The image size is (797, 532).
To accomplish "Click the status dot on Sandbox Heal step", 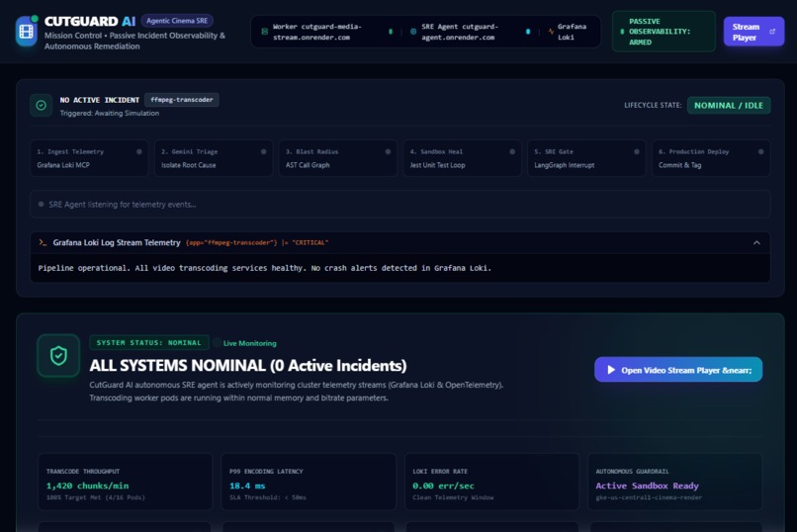I will (x=512, y=151).
